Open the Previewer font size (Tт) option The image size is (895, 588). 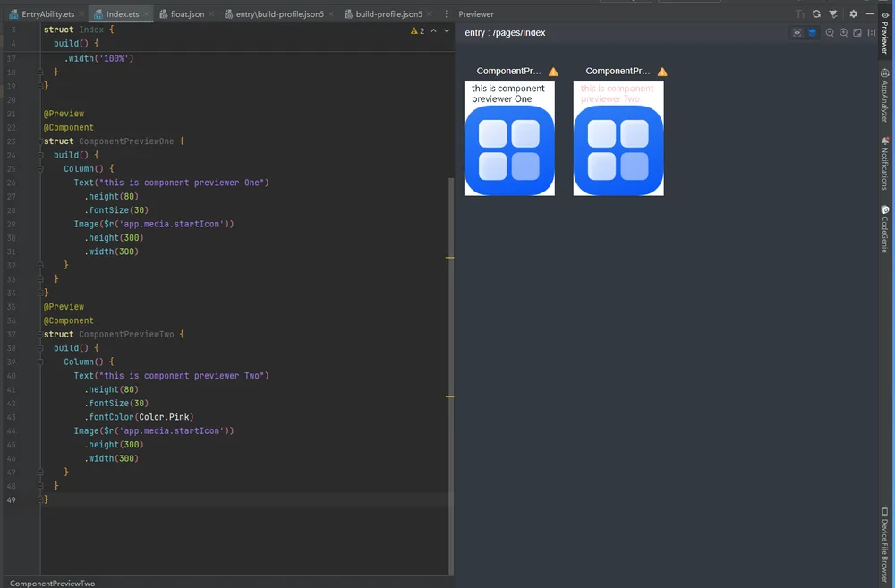pos(800,13)
